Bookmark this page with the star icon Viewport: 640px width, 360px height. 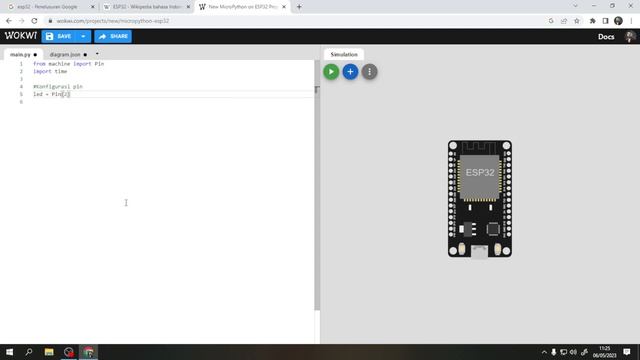click(577, 21)
